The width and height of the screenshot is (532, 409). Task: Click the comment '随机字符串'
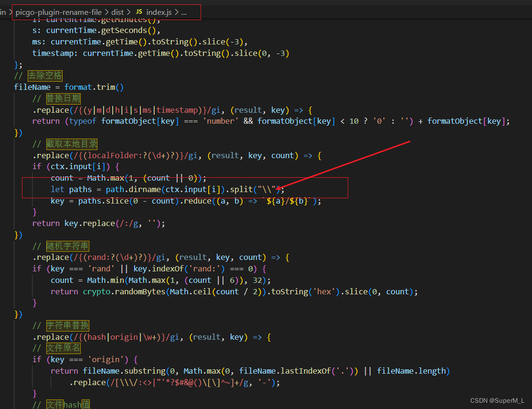click(67, 246)
